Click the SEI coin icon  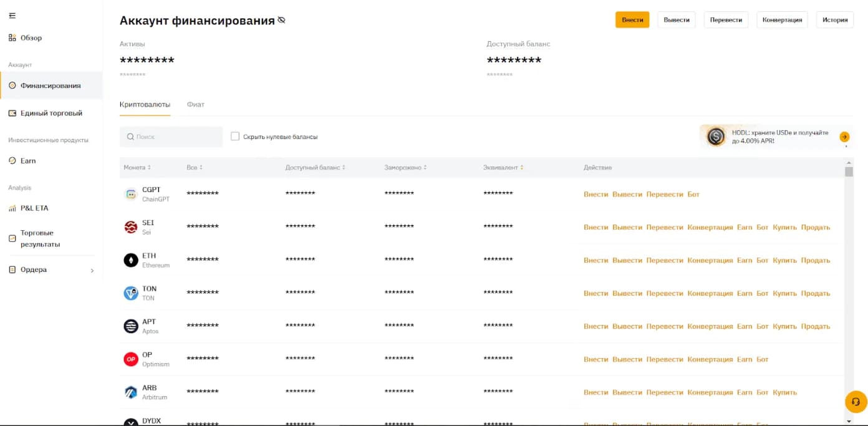131,227
